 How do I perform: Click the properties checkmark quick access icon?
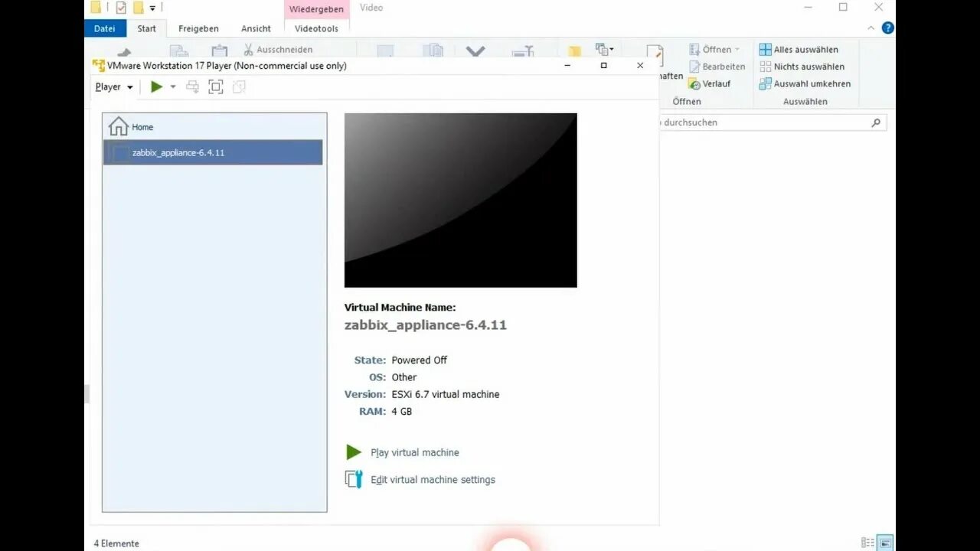click(x=120, y=8)
